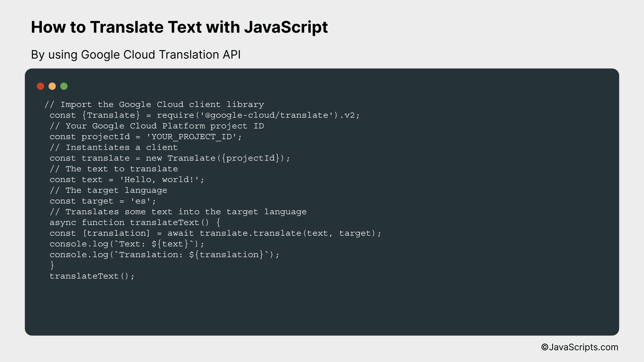This screenshot has width=644, height=362.
Task: Click the traffic-light dot cluster
Action: [52, 86]
